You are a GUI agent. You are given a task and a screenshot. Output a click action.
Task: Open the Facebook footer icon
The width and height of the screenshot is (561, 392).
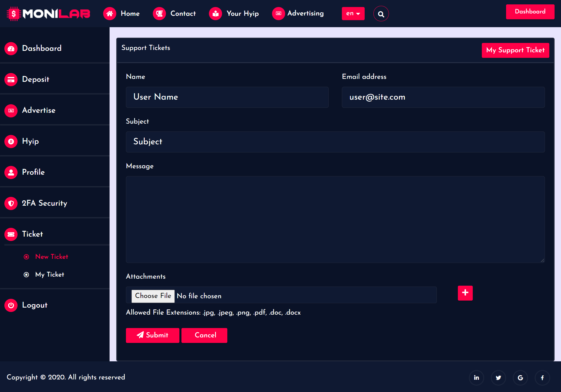point(542,378)
